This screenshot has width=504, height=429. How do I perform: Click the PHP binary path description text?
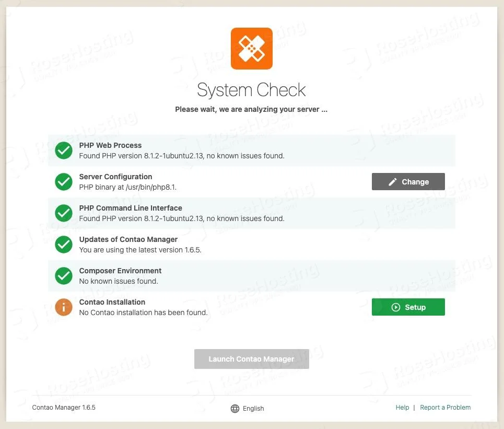131,187
